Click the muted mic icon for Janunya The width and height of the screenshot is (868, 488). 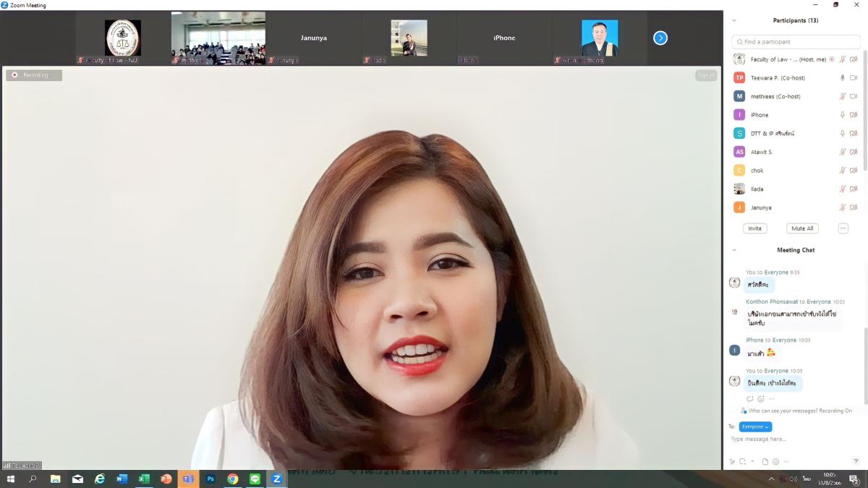click(842, 207)
